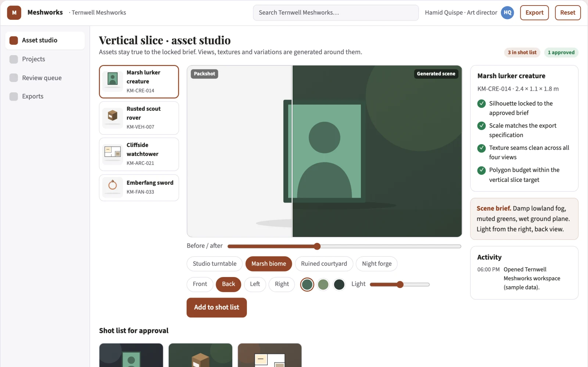Pick the teal green color swatch
Viewport: 588px width, 367px height.
[307, 284]
